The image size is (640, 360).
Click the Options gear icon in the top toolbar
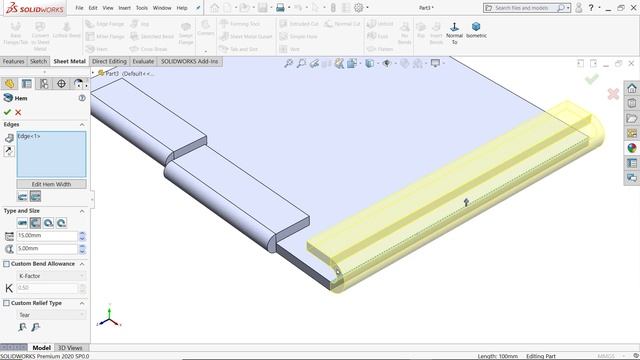358,7
